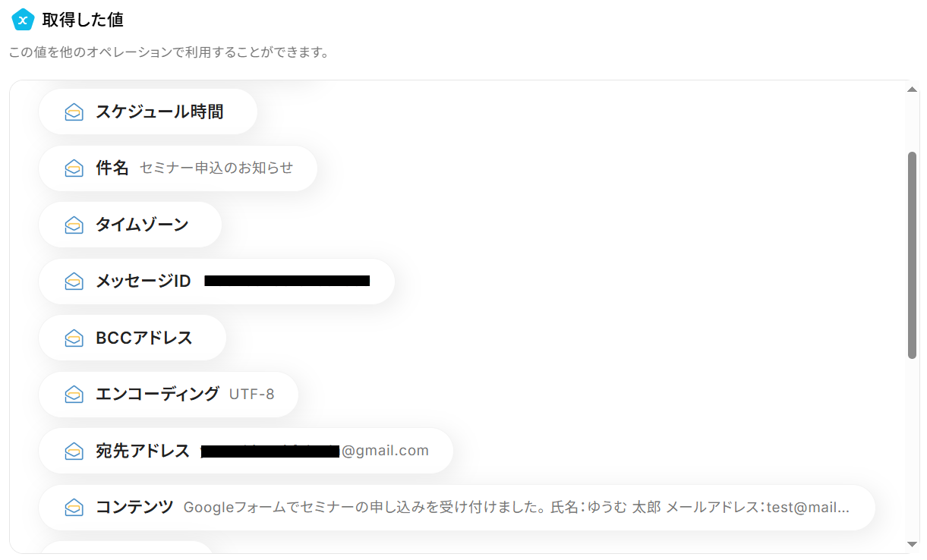Click the vertical scrollbar thumb
The width and height of the screenshot is (927, 560).
tap(912, 254)
